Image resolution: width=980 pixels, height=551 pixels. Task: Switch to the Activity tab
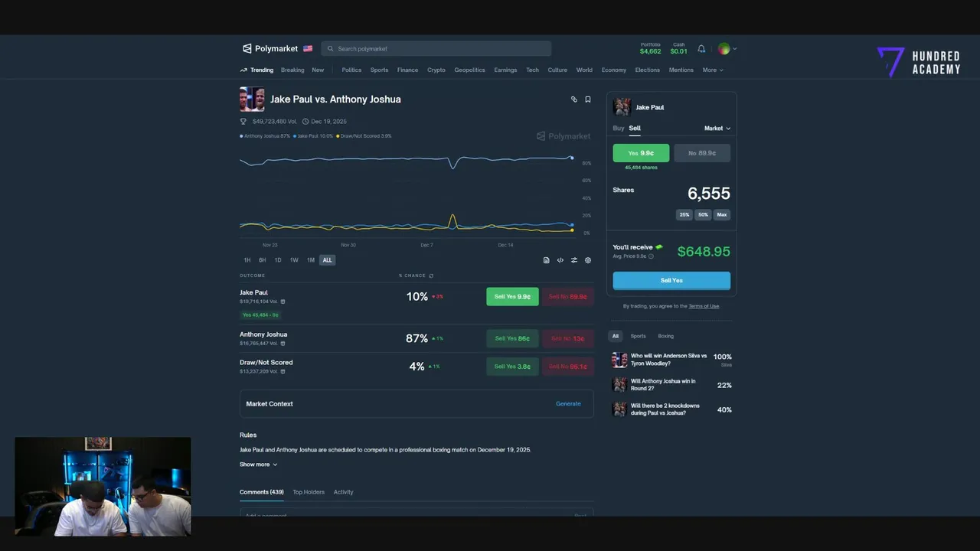click(343, 492)
